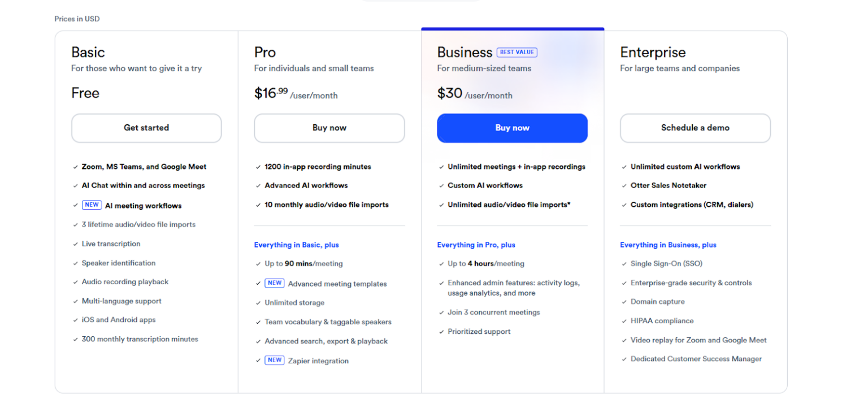Click Schedule a demo under Enterprise
This screenshot has width=868, height=417.
click(695, 128)
